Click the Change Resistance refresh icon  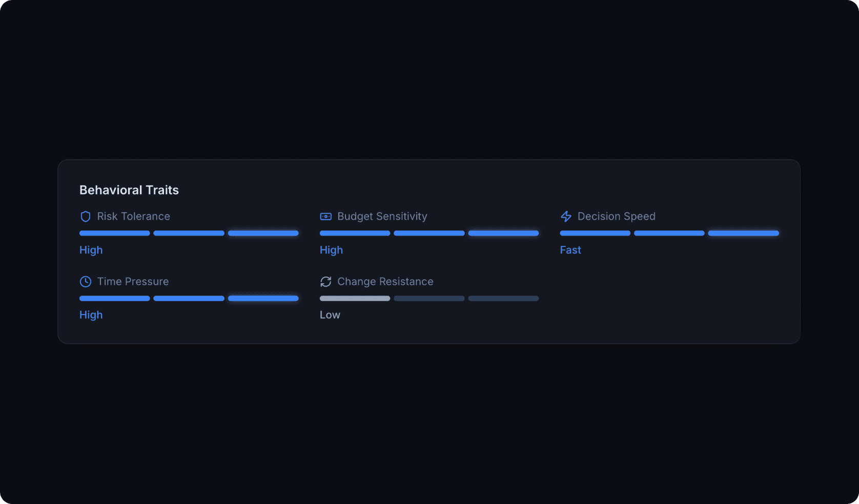point(326,282)
